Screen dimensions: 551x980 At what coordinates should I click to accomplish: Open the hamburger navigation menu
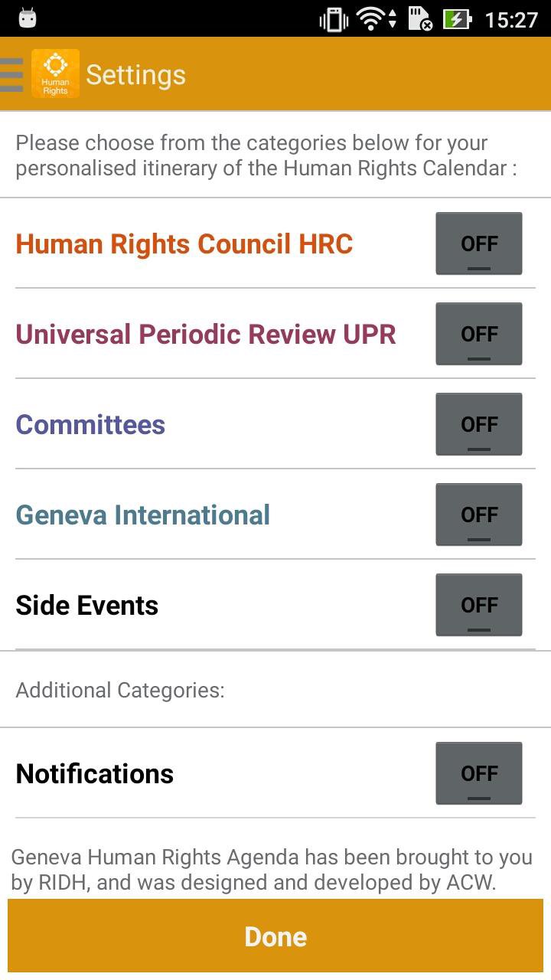coord(12,74)
